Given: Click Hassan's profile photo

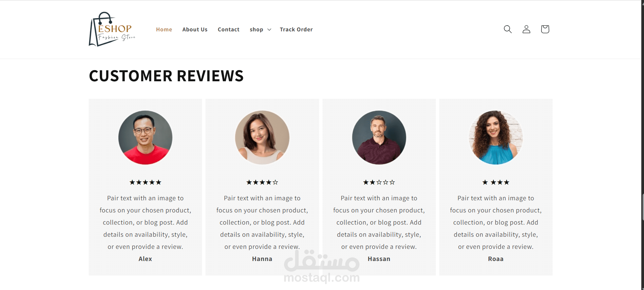Looking at the screenshot, I should [379, 138].
